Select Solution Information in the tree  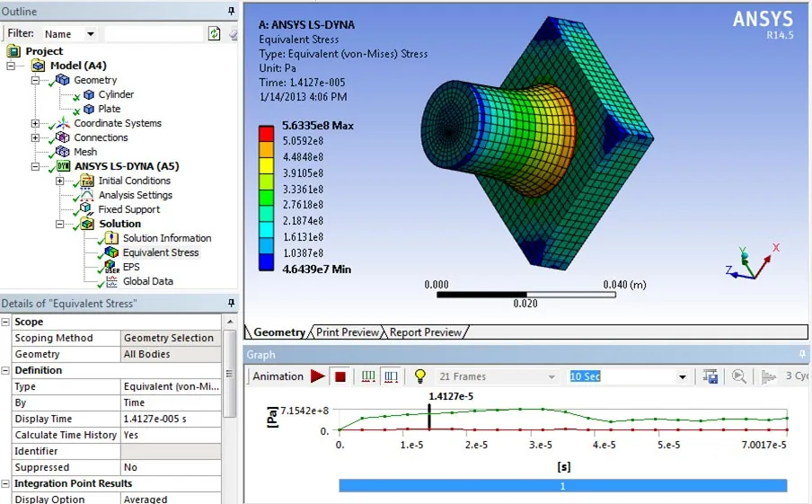point(167,238)
